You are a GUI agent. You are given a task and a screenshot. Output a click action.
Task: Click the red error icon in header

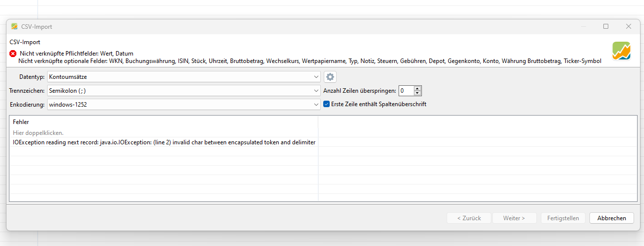pyautogui.click(x=13, y=54)
